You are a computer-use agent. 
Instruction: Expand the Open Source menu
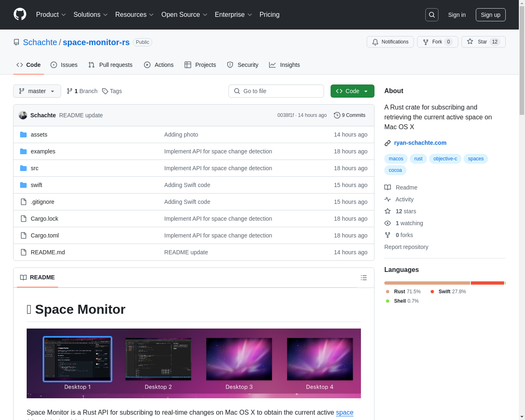point(185,15)
